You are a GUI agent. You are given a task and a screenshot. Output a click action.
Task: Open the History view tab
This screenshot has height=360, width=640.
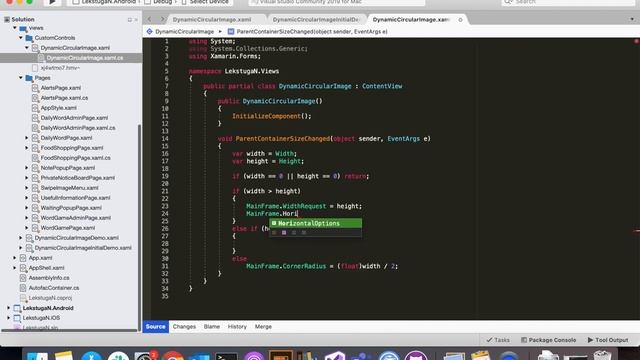click(237, 327)
